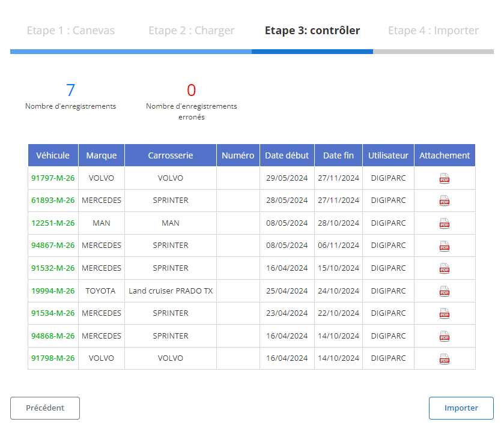Open PDF attachment for vehicle 91798-M-26
Screen dimensions: 504x431
click(444, 359)
